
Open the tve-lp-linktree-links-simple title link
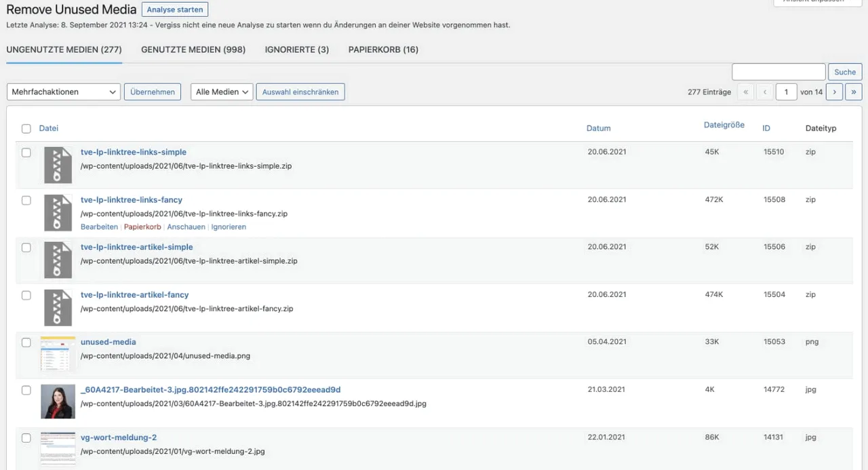[x=134, y=152]
